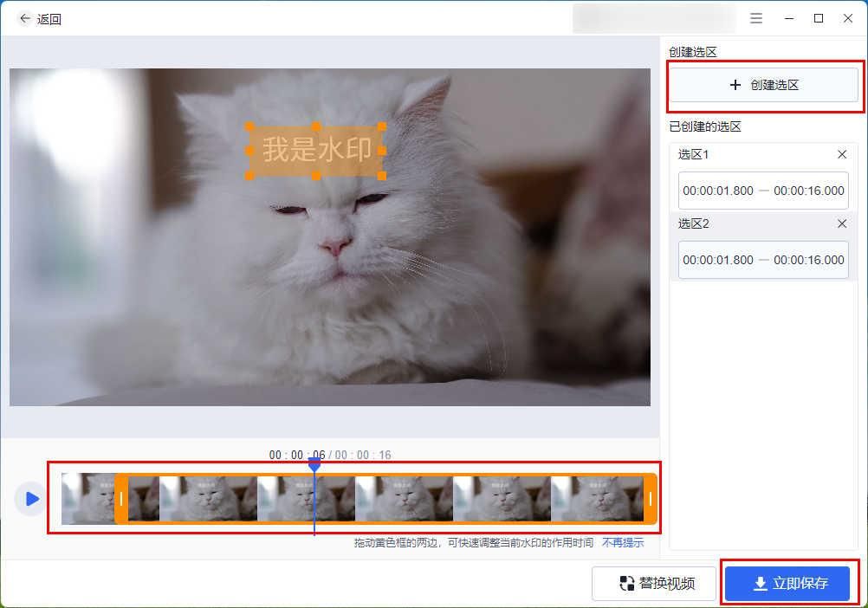Click the 创建选区 create selection button

[764, 84]
